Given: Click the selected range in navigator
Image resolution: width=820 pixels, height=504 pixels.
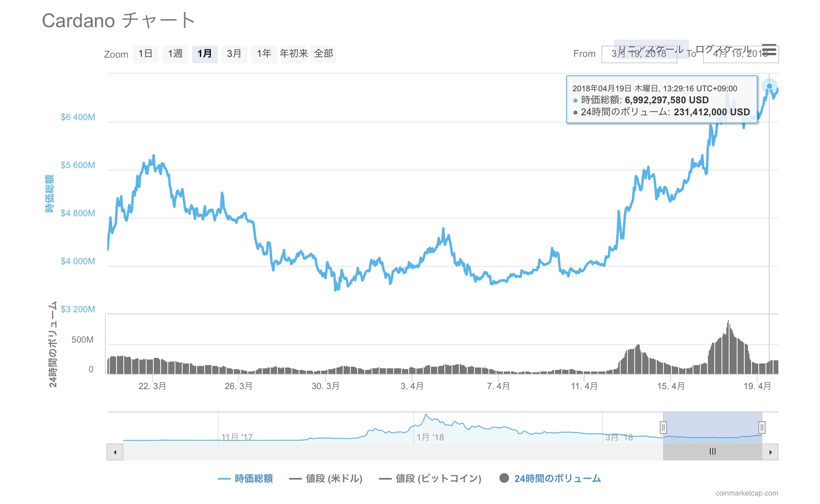Looking at the screenshot, I should coord(713,428).
